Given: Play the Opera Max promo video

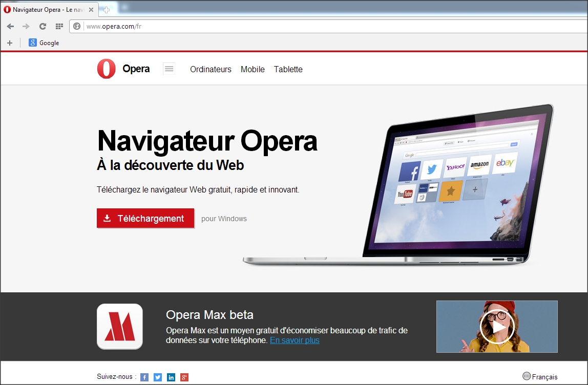Looking at the screenshot, I should (497, 327).
